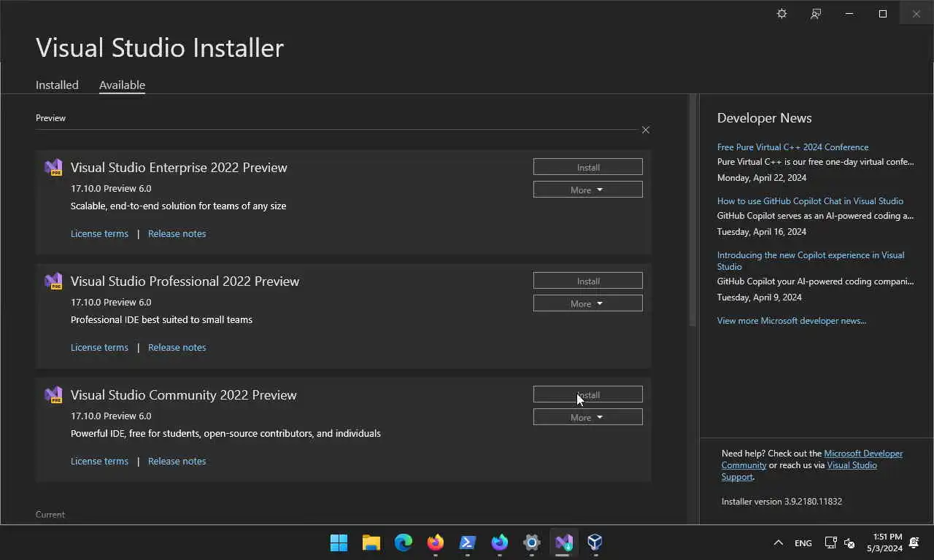Open Windows Start menu
The width and height of the screenshot is (934, 560).
pyautogui.click(x=339, y=542)
